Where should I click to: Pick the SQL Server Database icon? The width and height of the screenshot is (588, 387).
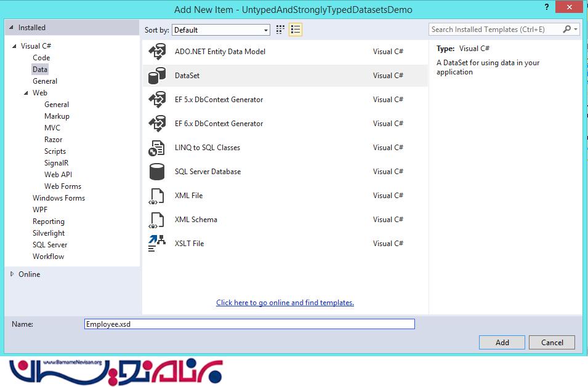coord(157,172)
